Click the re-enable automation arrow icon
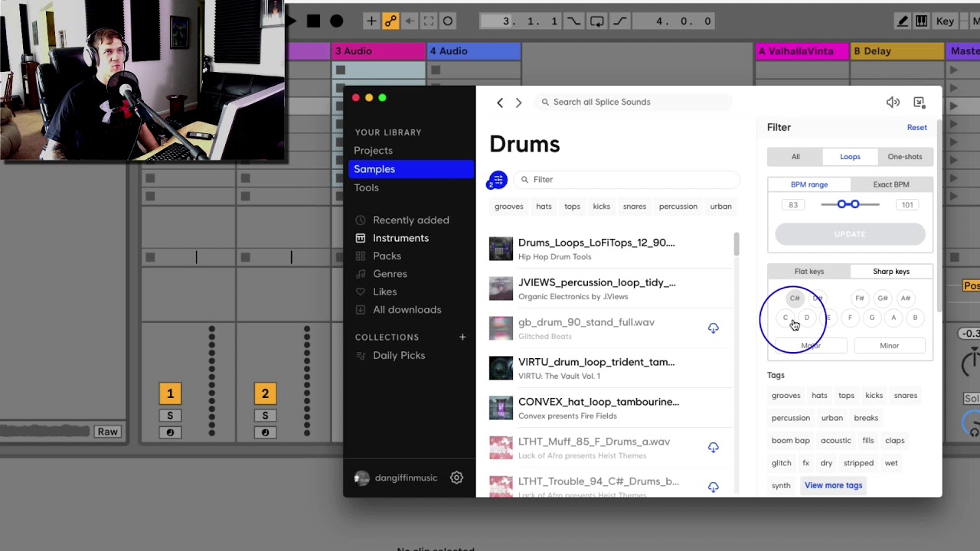Image resolution: width=980 pixels, height=551 pixels. click(410, 21)
